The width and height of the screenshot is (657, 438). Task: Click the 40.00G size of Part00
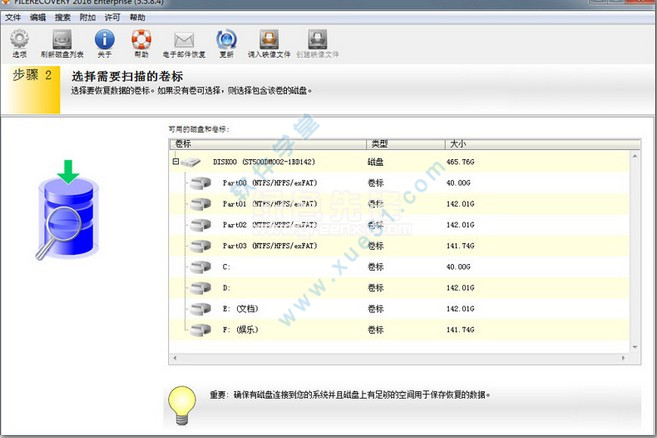tap(458, 183)
